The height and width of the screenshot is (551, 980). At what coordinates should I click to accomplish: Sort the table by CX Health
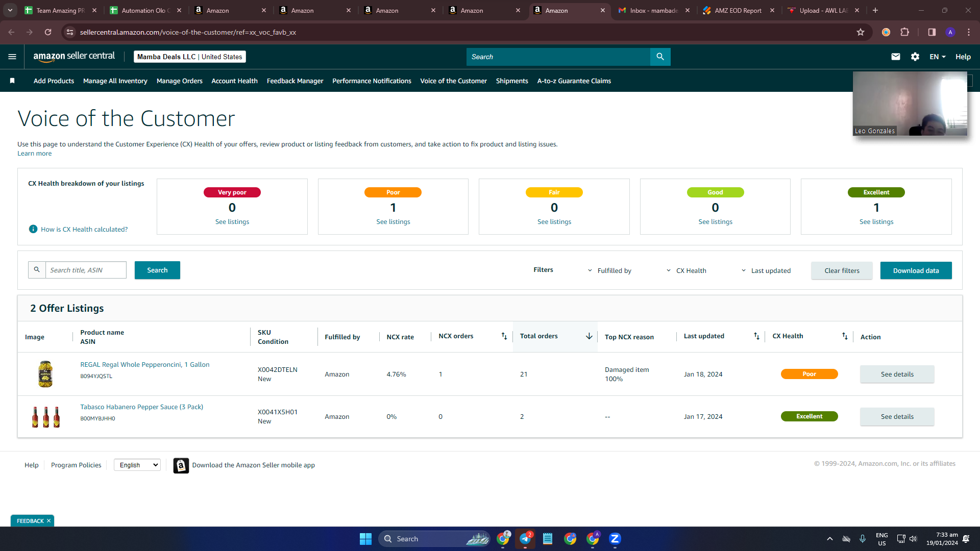coord(845,336)
